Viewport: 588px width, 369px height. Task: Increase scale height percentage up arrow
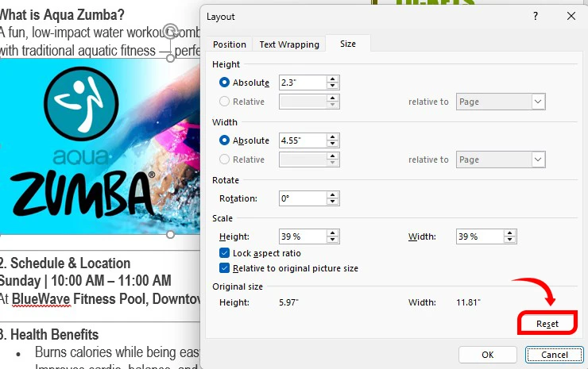pyautogui.click(x=333, y=233)
